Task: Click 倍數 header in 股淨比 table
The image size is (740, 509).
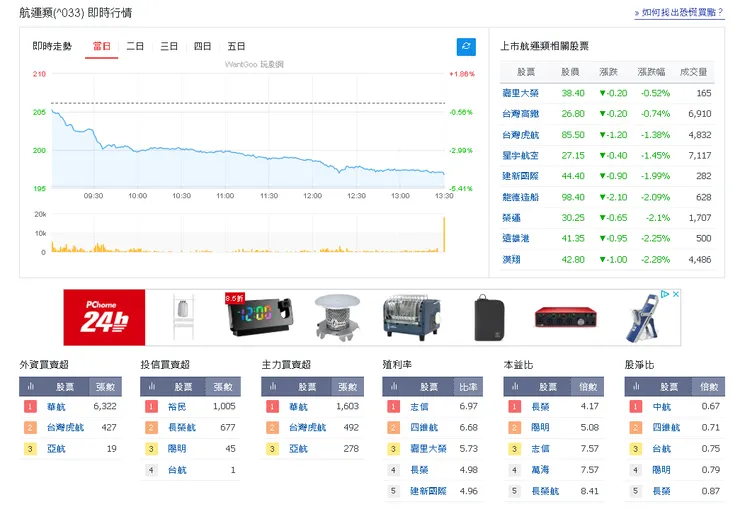Action: click(x=709, y=387)
